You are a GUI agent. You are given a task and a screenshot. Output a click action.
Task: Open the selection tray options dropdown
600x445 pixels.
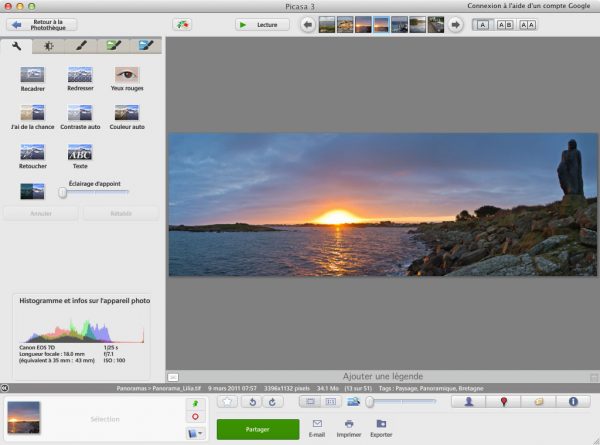click(x=196, y=433)
